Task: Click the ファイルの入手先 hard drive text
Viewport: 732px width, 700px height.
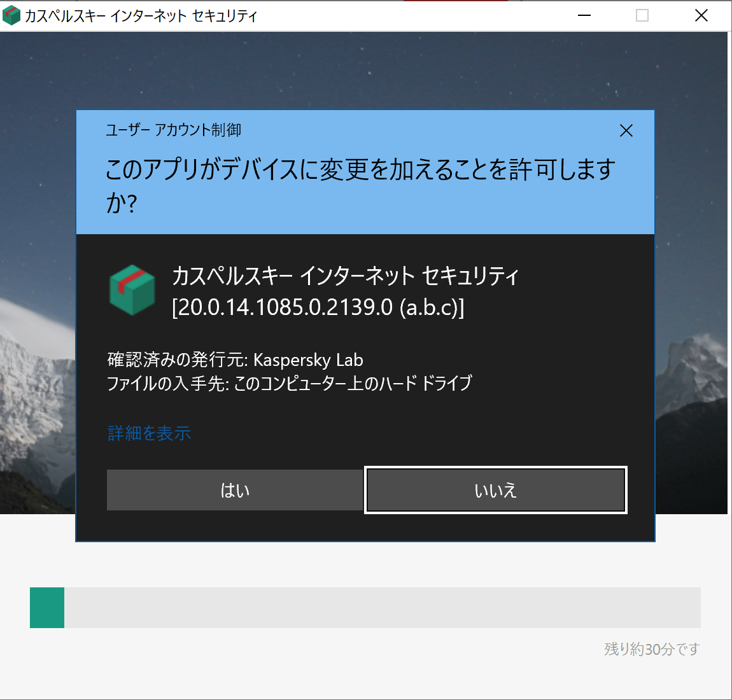Action: point(290,383)
